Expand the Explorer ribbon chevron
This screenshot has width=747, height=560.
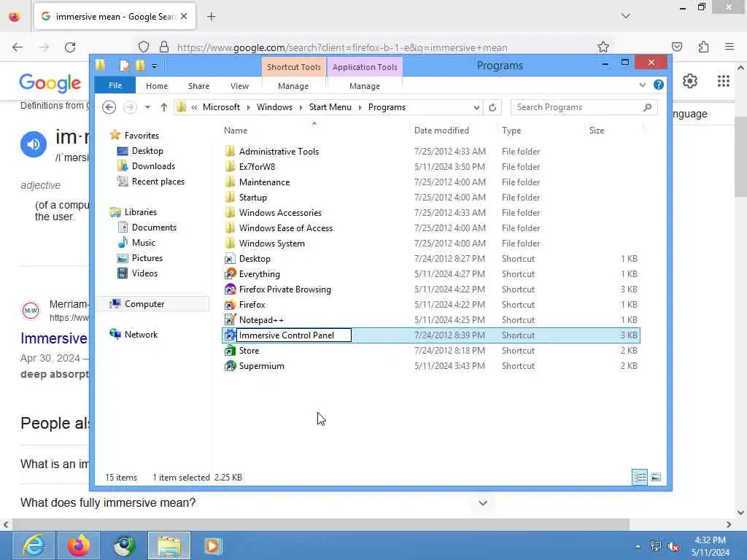pyautogui.click(x=642, y=85)
